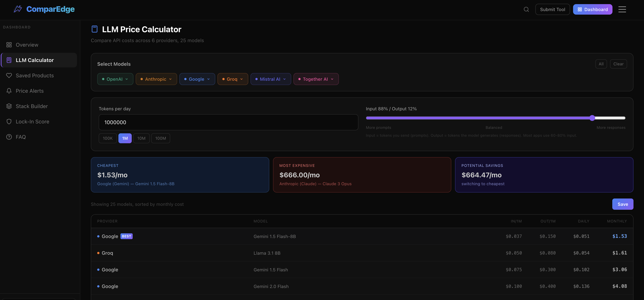Image resolution: width=644 pixels, height=300 pixels.
Task: Save the current calculation
Action: click(x=623, y=204)
